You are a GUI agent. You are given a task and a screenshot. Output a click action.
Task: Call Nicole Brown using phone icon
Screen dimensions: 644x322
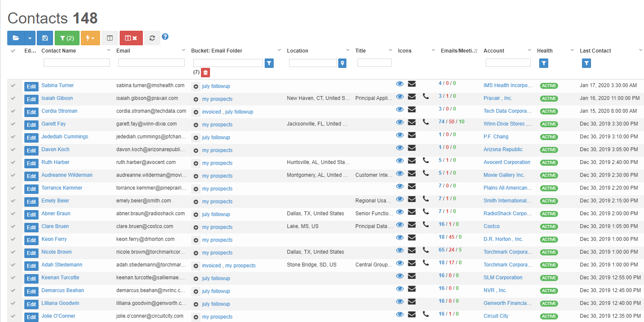[425, 250]
